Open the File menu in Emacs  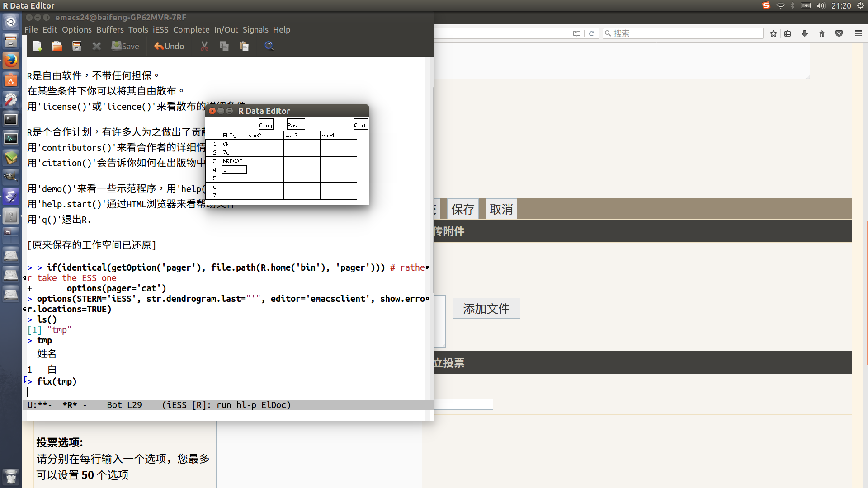(31, 30)
